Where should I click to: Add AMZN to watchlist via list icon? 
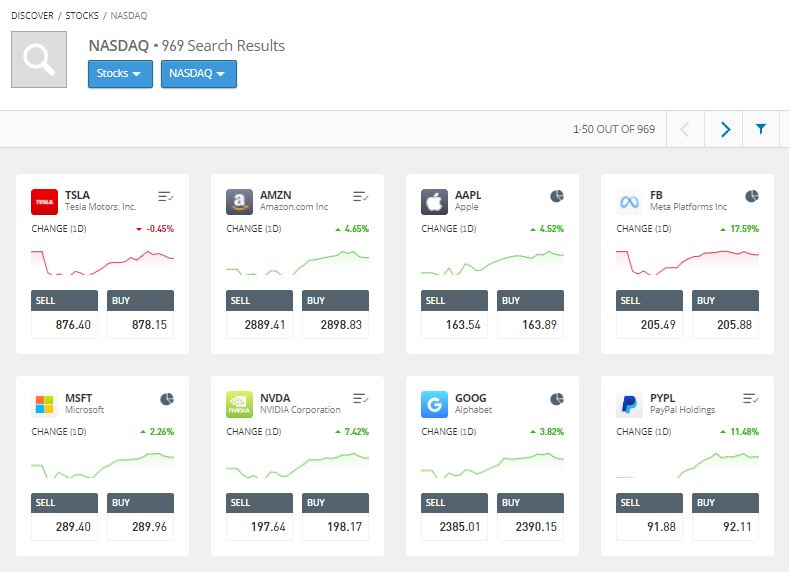click(x=360, y=196)
